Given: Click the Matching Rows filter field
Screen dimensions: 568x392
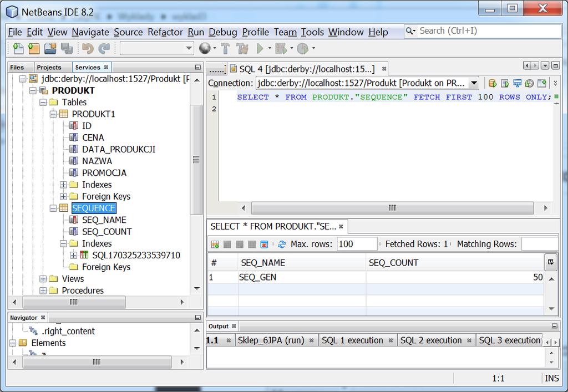Looking at the screenshot, I should [540, 245].
